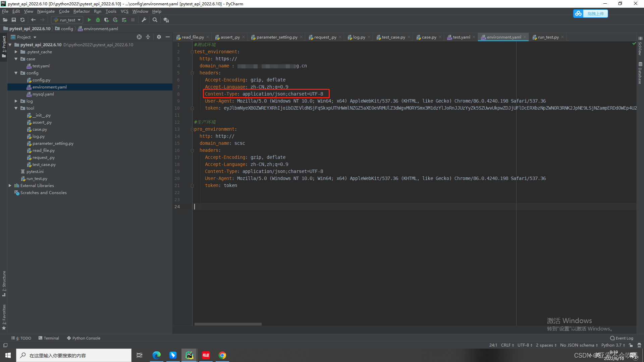Screen dimensions: 644x362
Task: Select parameter_setting.py in project tree
Action: tap(53, 143)
